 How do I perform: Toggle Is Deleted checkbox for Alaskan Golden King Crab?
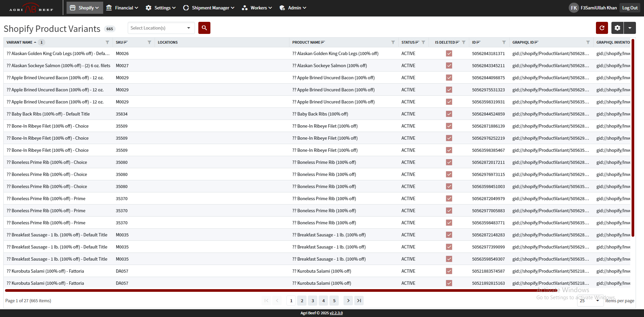point(449,53)
